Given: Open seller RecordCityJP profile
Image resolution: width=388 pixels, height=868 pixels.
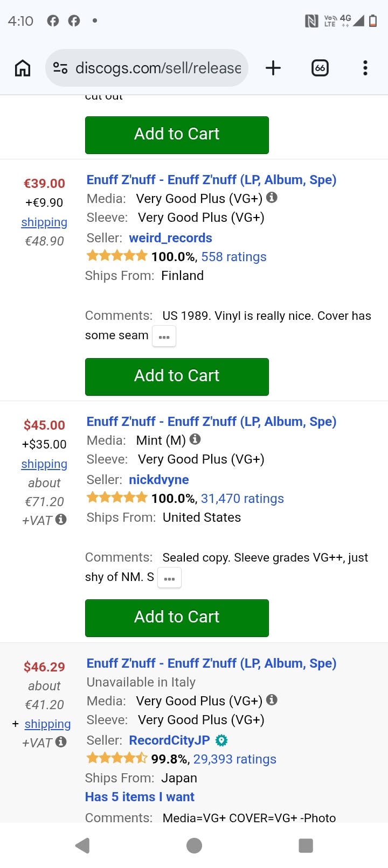Looking at the screenshot, I should (x=169, y=740).
